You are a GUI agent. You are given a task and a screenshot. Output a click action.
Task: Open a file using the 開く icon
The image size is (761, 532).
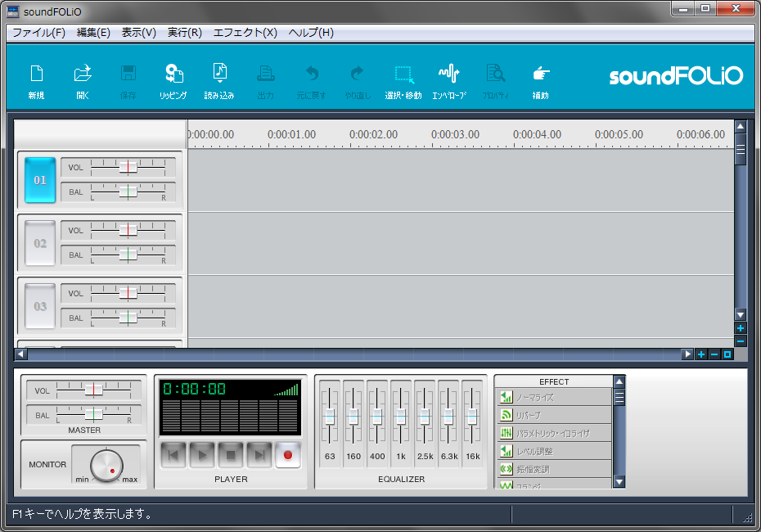tap(83, 82)
